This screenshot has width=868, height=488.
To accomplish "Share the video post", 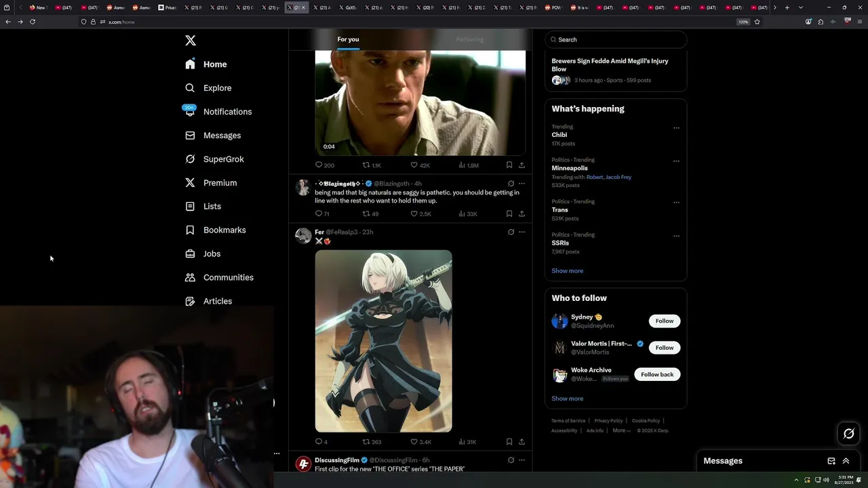I will click(521, 165).
